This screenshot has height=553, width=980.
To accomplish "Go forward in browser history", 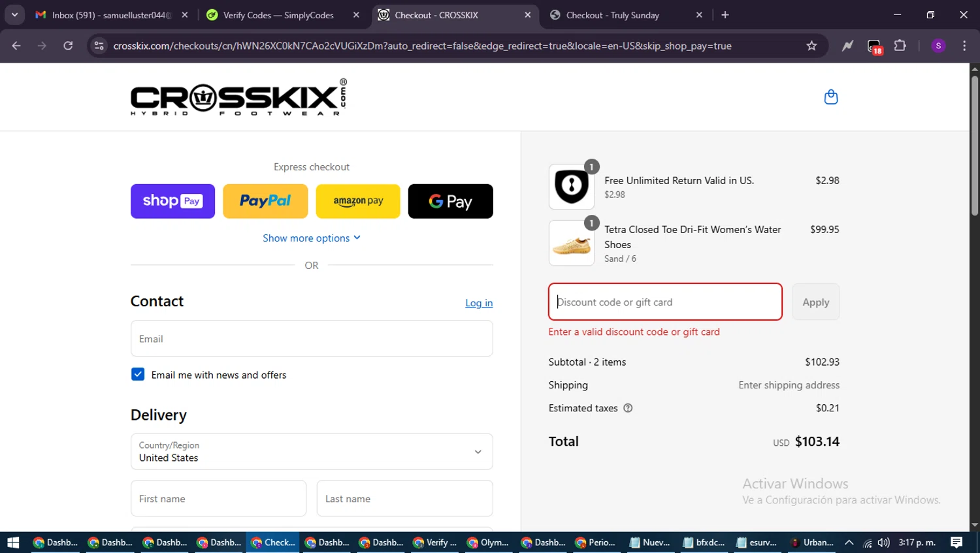I will tap(42, 46).
